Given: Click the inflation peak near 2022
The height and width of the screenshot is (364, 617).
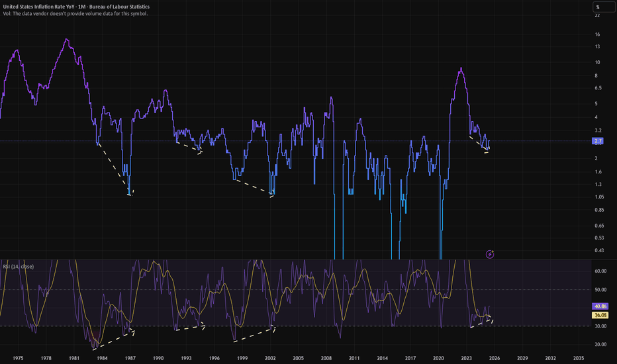Looking at the screenshot, I should tap(461, 69).
